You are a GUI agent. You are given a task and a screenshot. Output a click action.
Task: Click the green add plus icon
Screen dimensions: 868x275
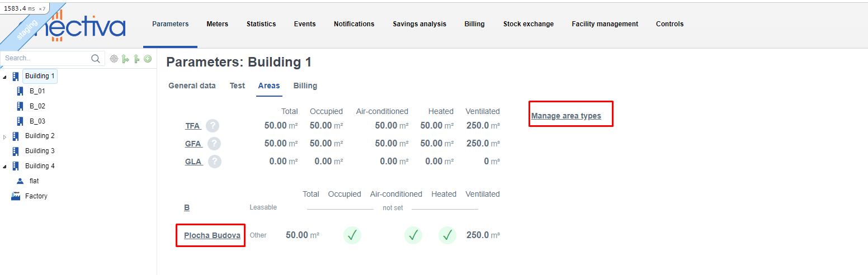tap(148, 59)
